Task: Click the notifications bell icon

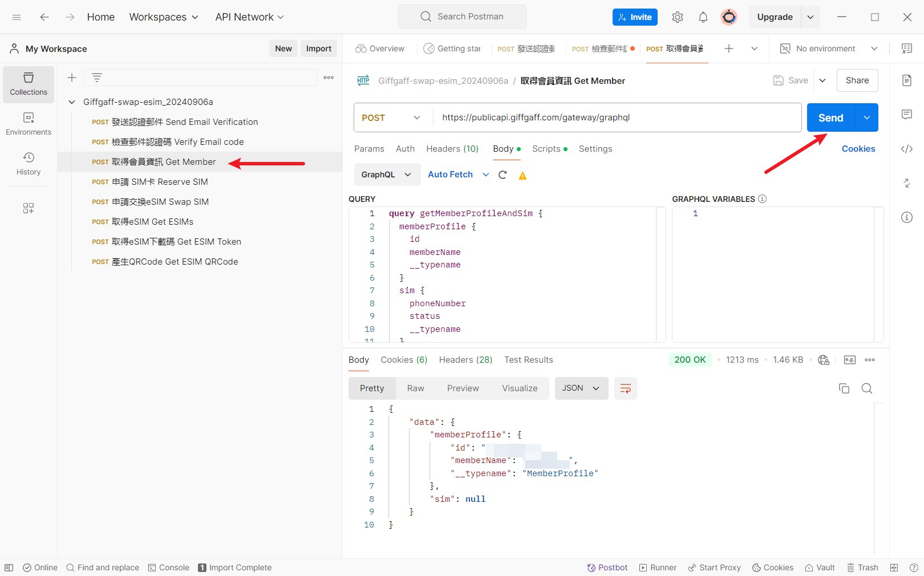Action: tap(703, 17)
